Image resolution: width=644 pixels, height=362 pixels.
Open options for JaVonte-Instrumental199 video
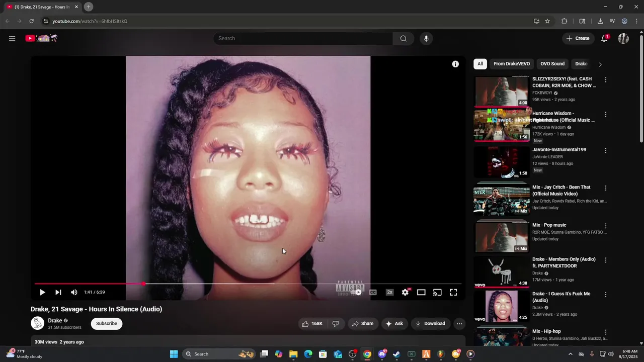(606, 150)
